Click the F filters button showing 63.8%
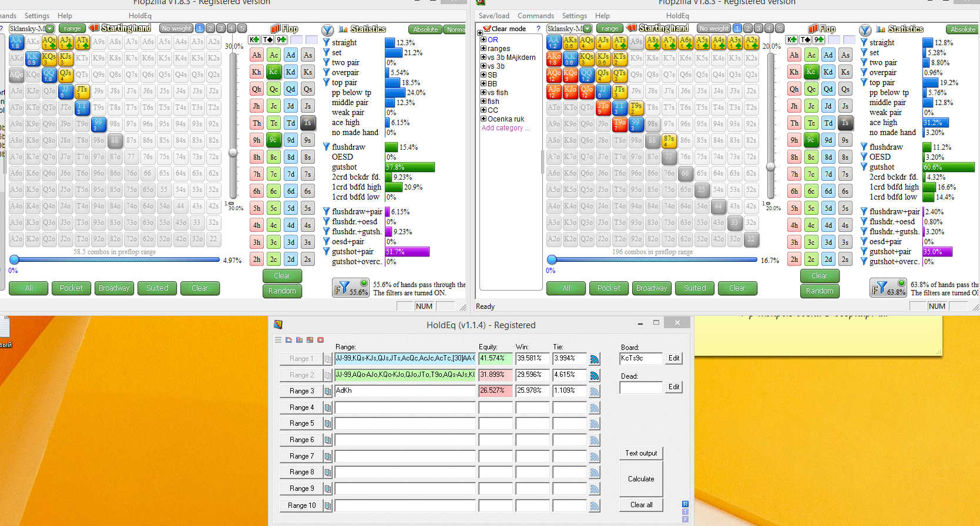Screen dimensions: 980x526 coord(888,288)
